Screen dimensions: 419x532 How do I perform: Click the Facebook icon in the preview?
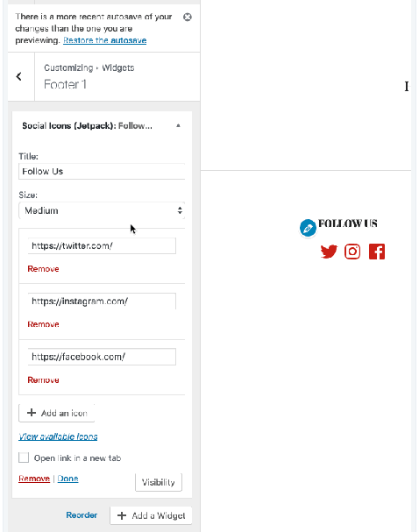click(377, 252)
